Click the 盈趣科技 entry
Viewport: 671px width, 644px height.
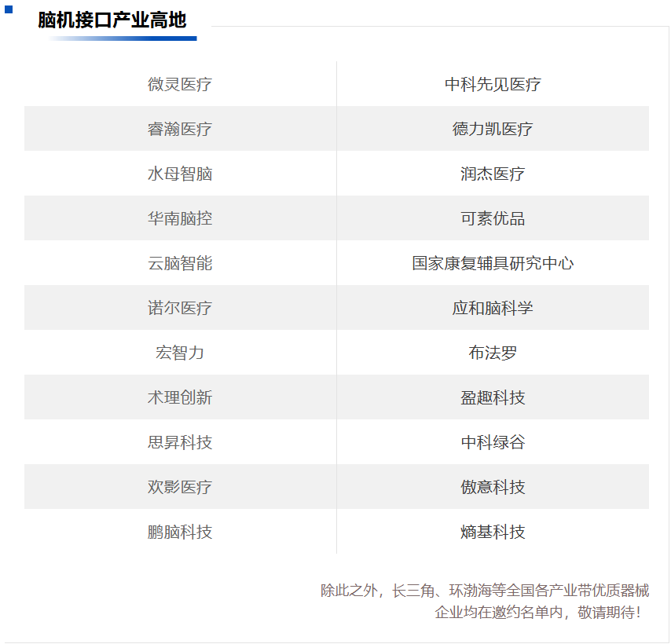pos(493,397)
